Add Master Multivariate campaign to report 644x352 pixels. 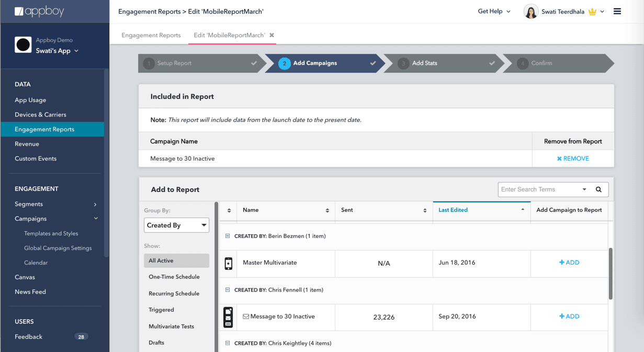[569, 263]
